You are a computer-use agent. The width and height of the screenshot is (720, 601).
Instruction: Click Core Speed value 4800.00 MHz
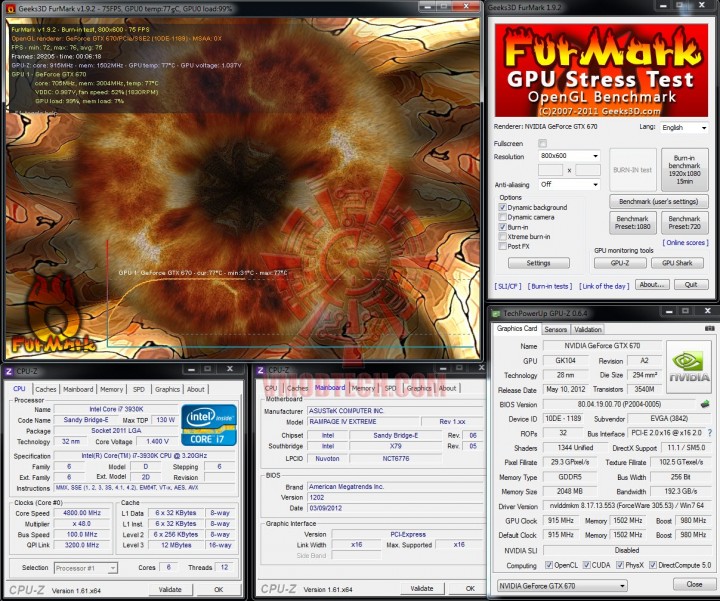coord(82,513)
